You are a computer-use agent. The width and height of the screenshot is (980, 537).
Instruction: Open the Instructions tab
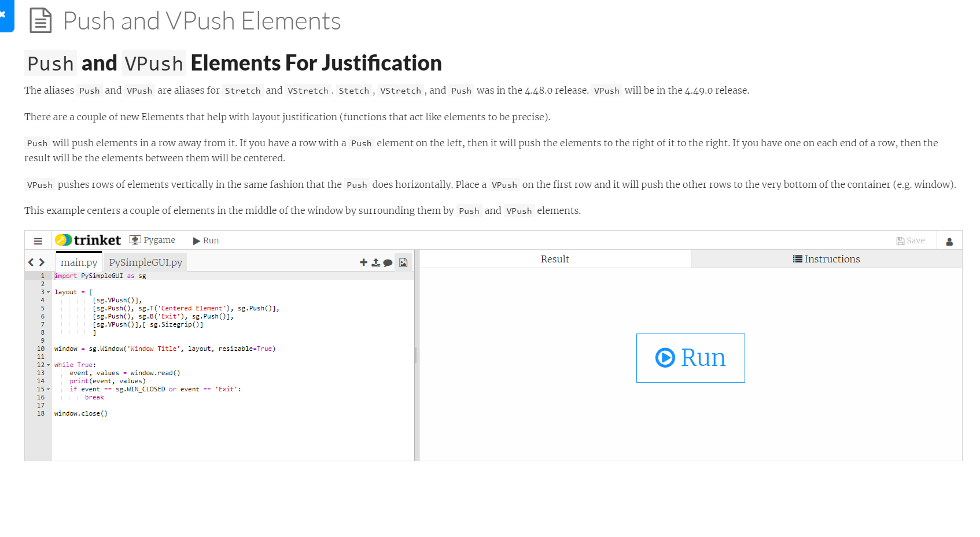point(826,259)
